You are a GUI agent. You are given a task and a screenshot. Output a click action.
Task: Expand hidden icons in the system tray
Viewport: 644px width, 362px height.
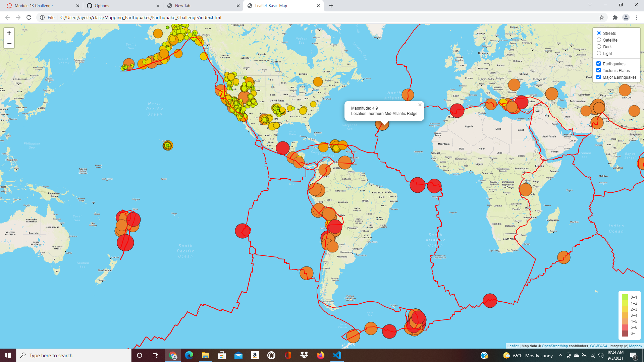click(560, 355)
